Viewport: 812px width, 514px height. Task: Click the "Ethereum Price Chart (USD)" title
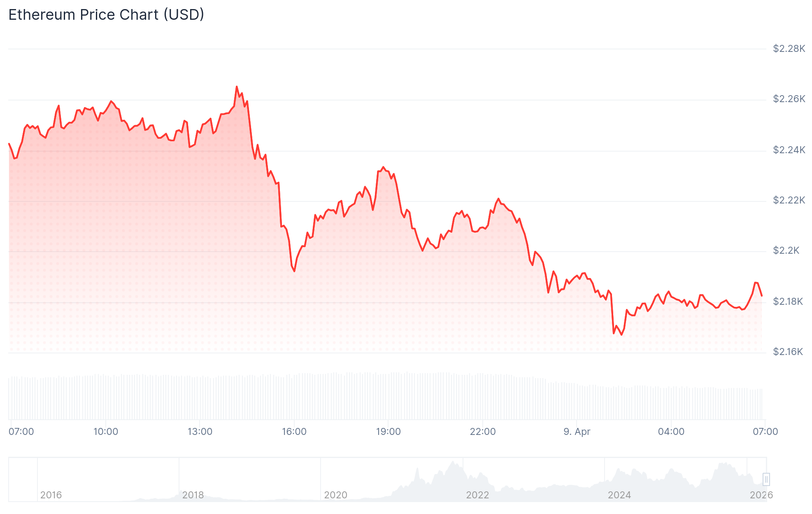(106, 15)
